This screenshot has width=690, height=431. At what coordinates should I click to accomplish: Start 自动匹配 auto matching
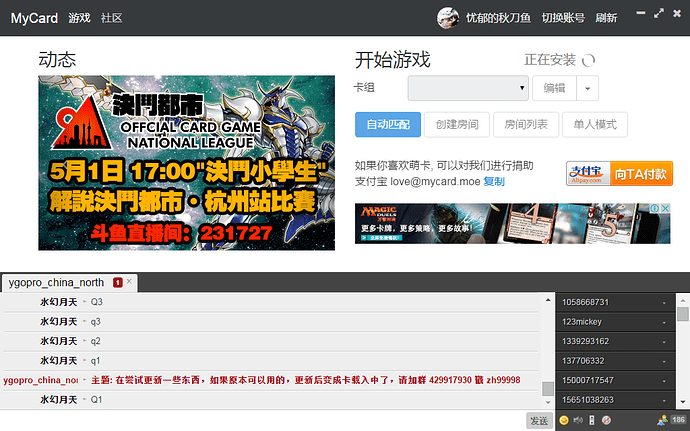point(388,125)
